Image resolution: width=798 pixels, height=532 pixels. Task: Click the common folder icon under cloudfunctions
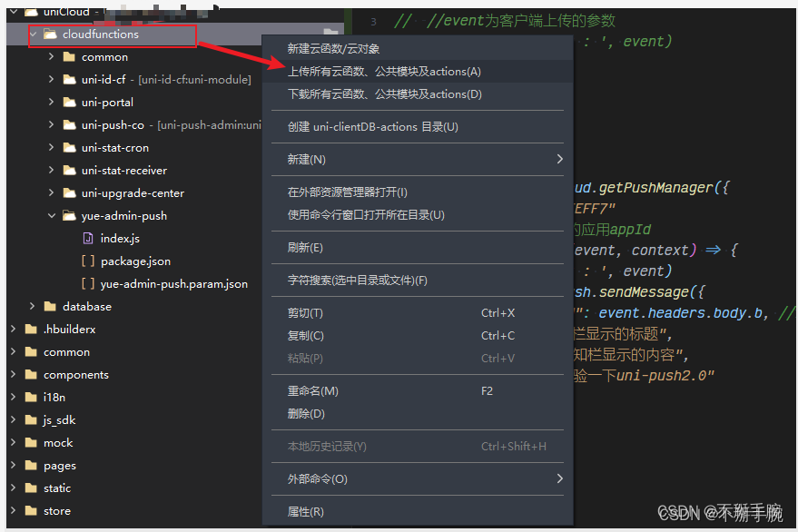pyautogui.click(x=69, y=56)
